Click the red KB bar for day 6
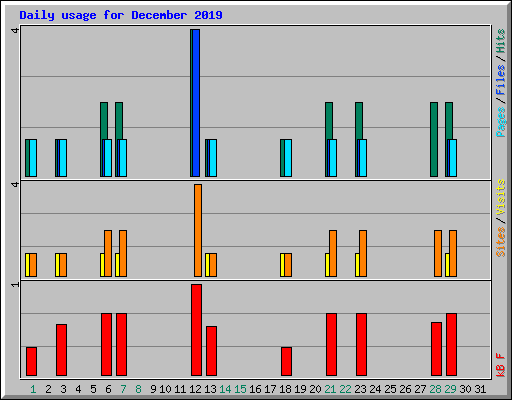This screenshot has height=400, width=512. pyautogui.click(x=106, y=344)
